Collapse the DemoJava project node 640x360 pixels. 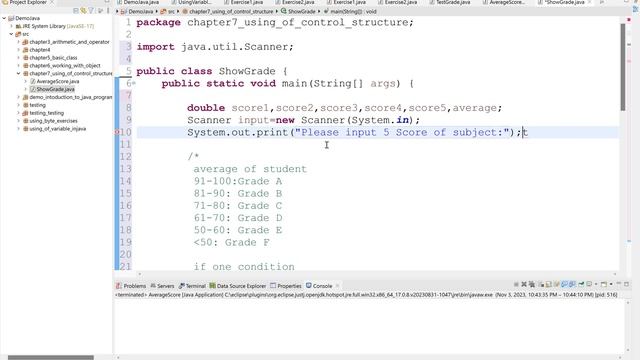(4, 18)
